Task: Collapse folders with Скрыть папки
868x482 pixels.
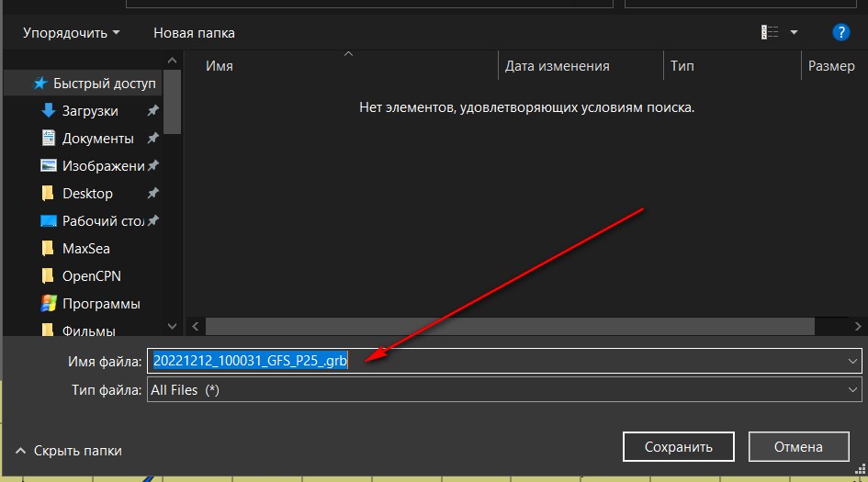Action: click(x=69, y=450)
